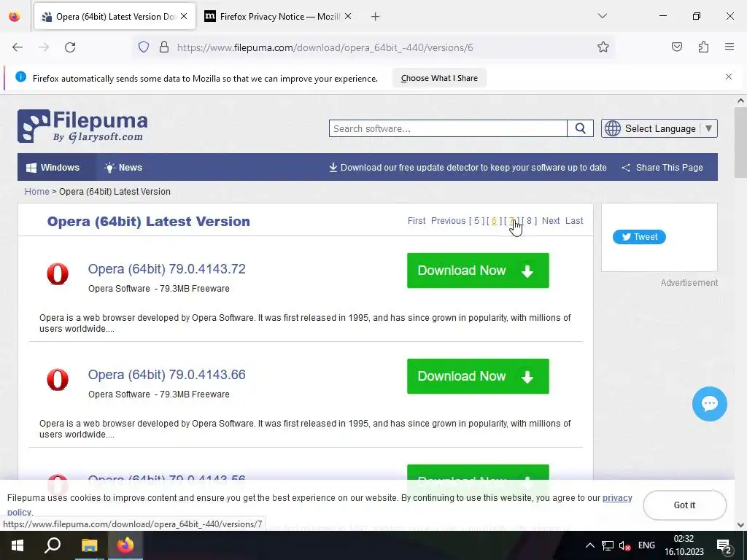Click the page vertical scrollbar thumb

(x=740, y=142)
